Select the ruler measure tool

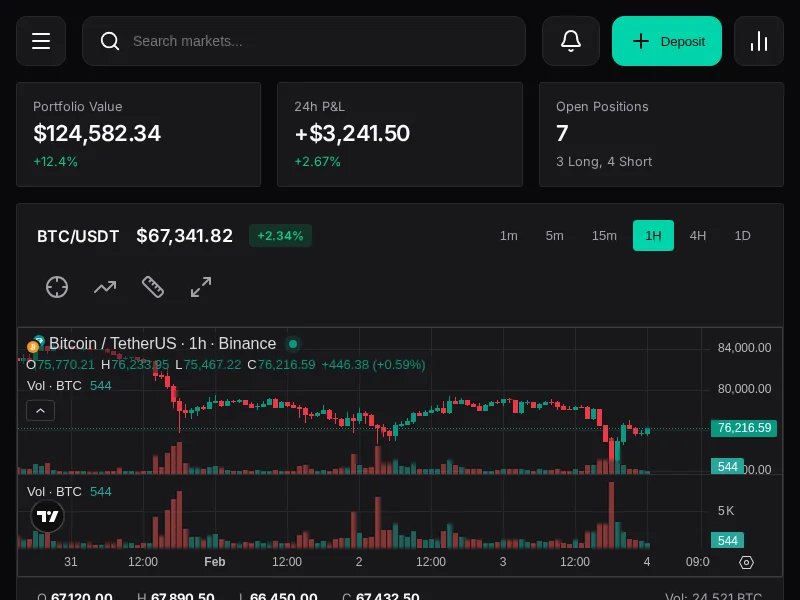pyautogui.click(x=153, y=287)
